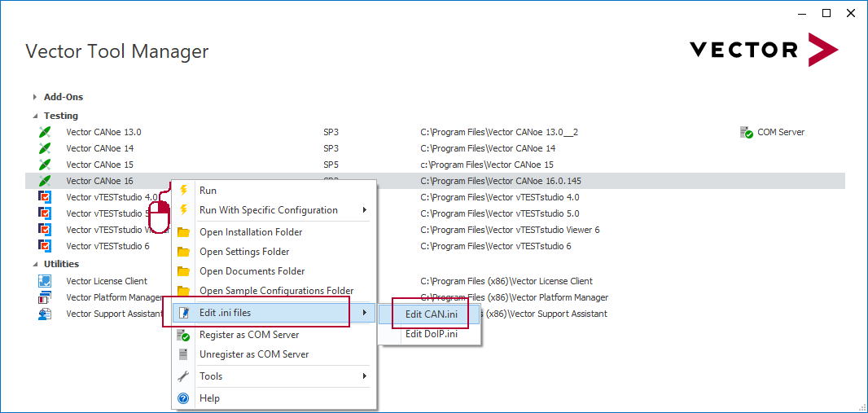Collapse the Utilities group
The height and width of the screenshot is (413, 868).
click(35, 264)
